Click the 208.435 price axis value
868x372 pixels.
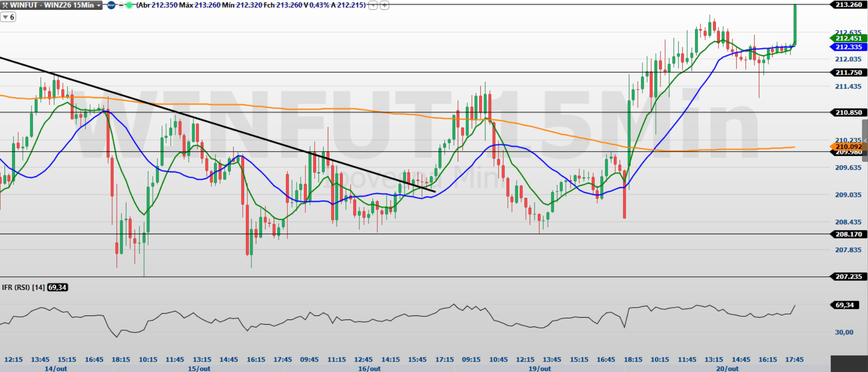[x=848, y=222]
